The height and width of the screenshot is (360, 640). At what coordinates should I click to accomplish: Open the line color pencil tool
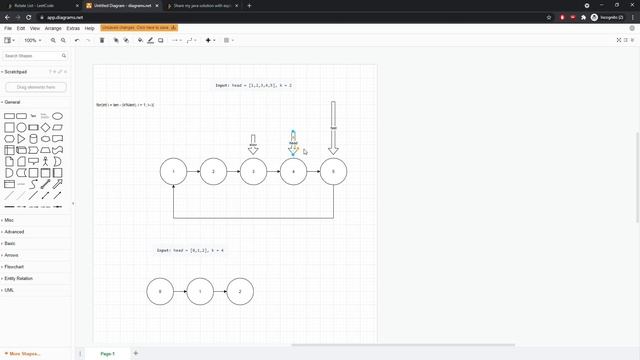150,40
